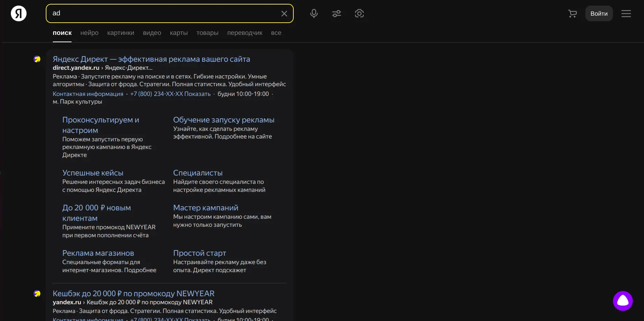Open the 'Мастер кампаний' sitelink
This screenshot has height=321, width=644.
[x=206, y=208]
